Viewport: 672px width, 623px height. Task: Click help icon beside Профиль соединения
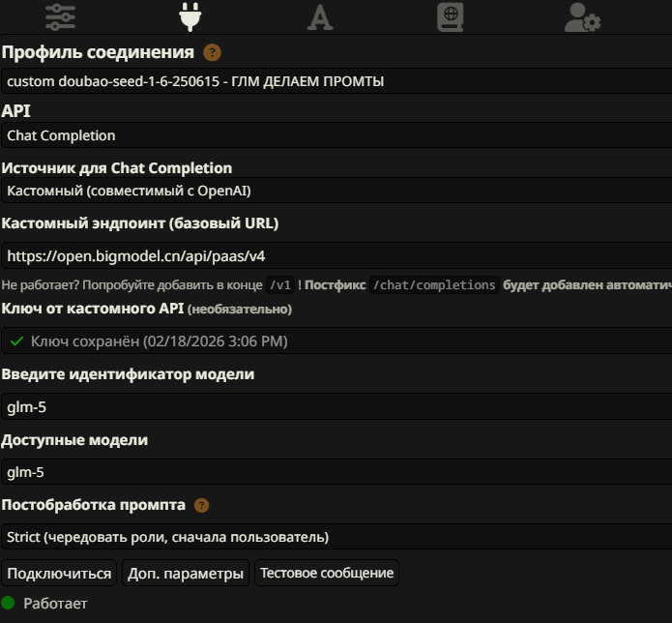click(212, 53)
